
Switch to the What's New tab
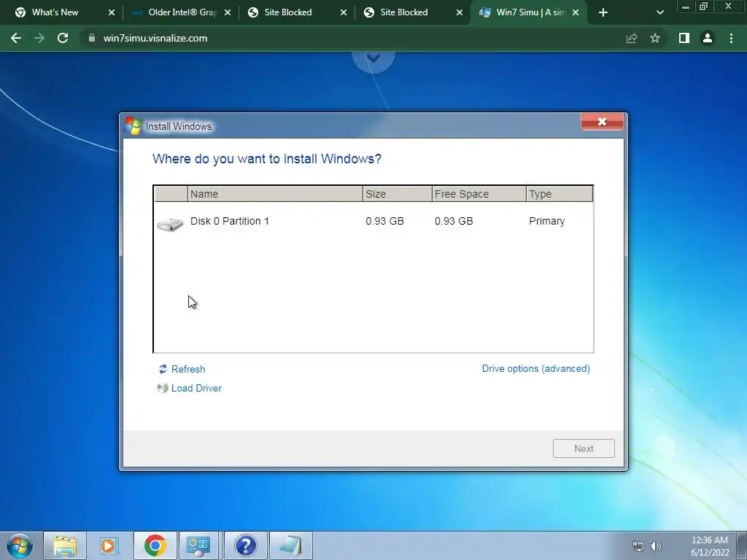tap(55, 12)
